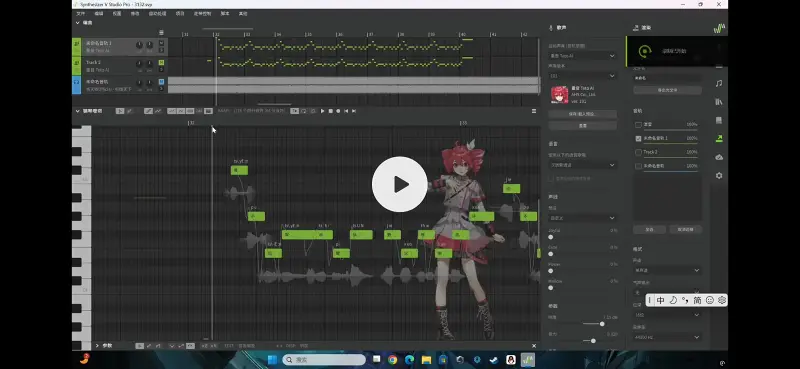Open the 视图 menu
The image size is (800, 369).
click(x=117, y=13)
